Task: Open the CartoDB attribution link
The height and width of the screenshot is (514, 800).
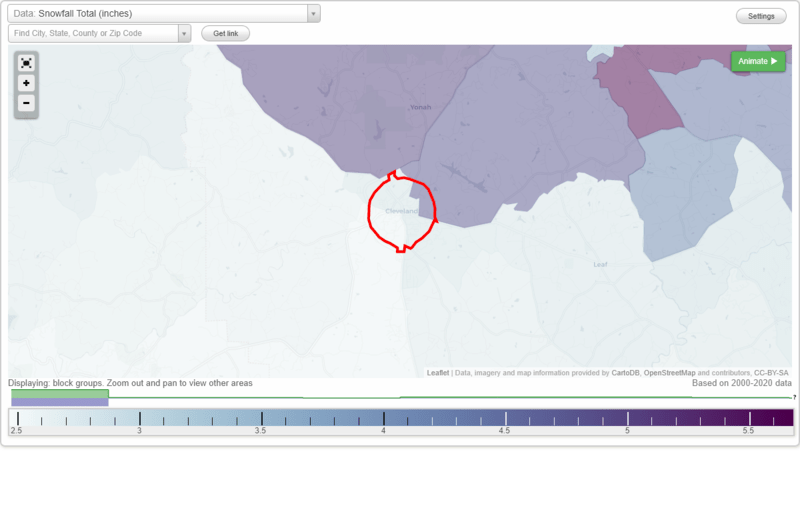Action: pos(625,373)
